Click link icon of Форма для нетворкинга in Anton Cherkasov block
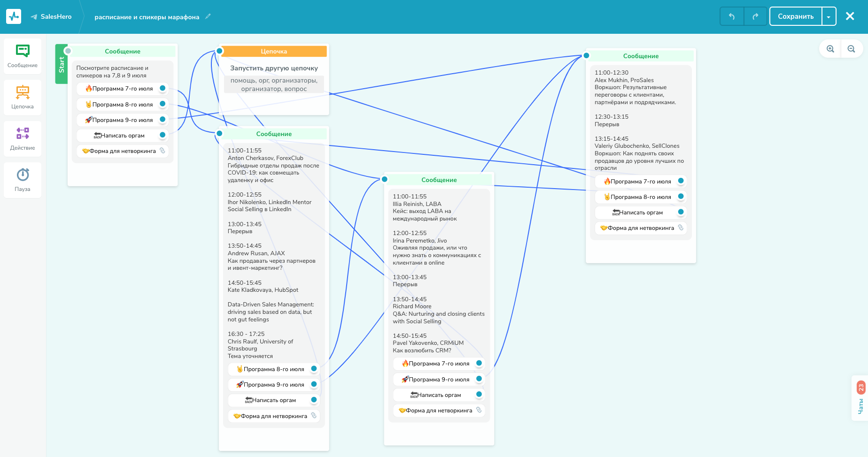 click(x=314, y=415)
